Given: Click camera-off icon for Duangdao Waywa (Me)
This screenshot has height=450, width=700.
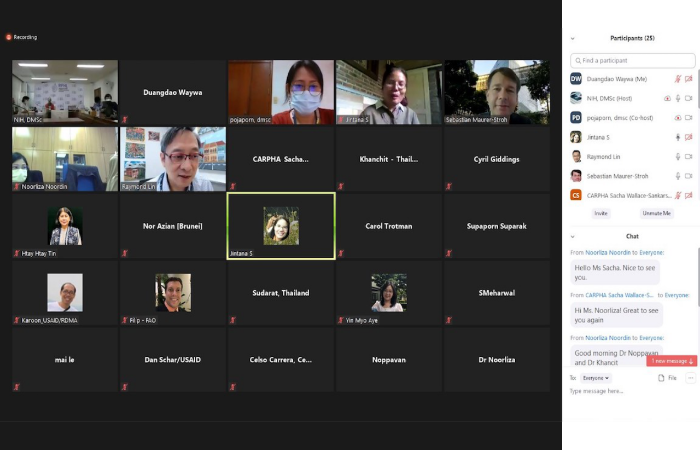Looking at the screenshot, I should (689, 79).
